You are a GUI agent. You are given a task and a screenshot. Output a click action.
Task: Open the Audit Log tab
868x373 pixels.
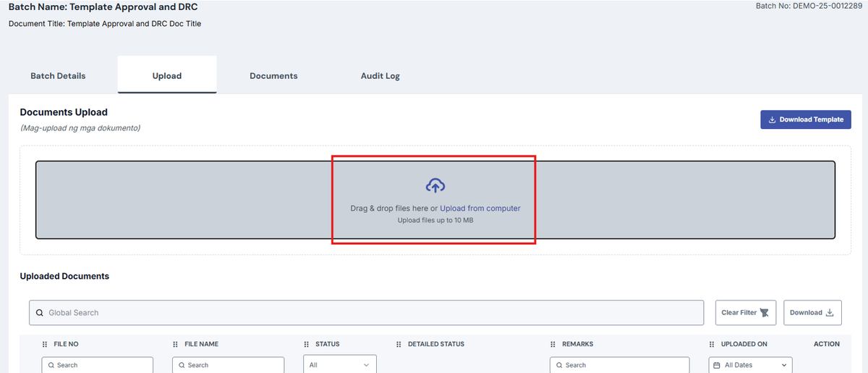(380, 75)
